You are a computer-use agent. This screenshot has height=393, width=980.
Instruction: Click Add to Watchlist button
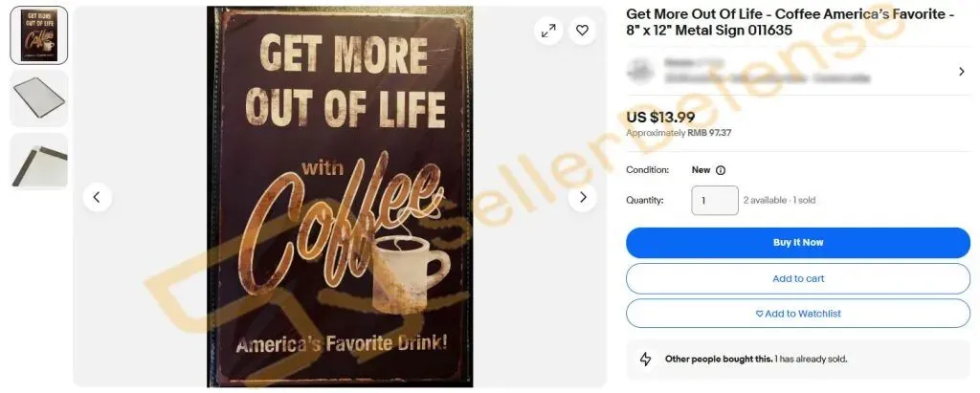point(797,314)
